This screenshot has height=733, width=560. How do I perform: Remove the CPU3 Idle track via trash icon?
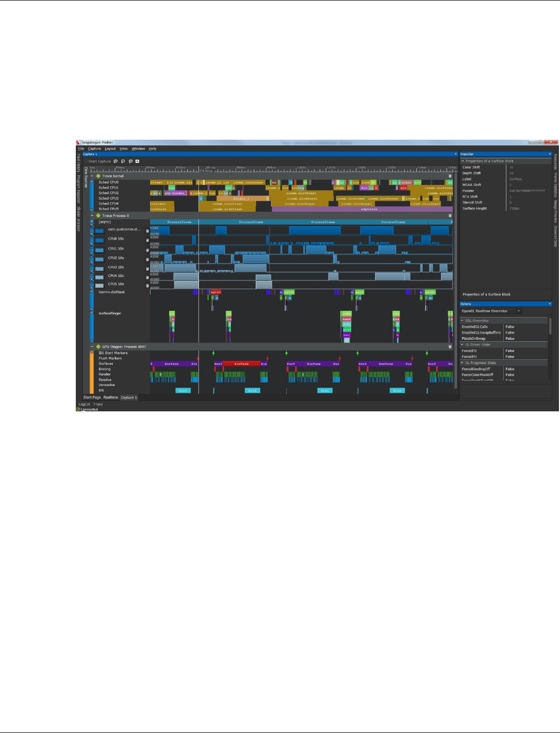click(x=147, y=269)
